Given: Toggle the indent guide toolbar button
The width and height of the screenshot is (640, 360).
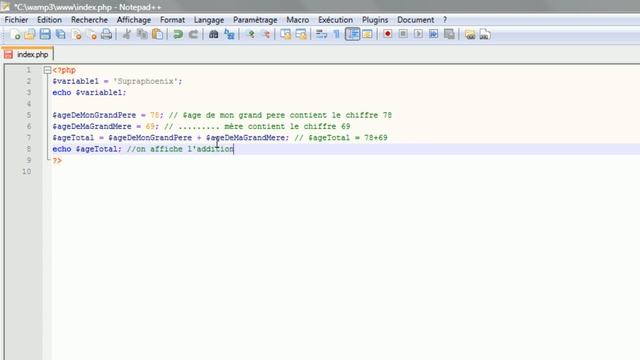Looking at the screenshot, I should pos(352,34).
